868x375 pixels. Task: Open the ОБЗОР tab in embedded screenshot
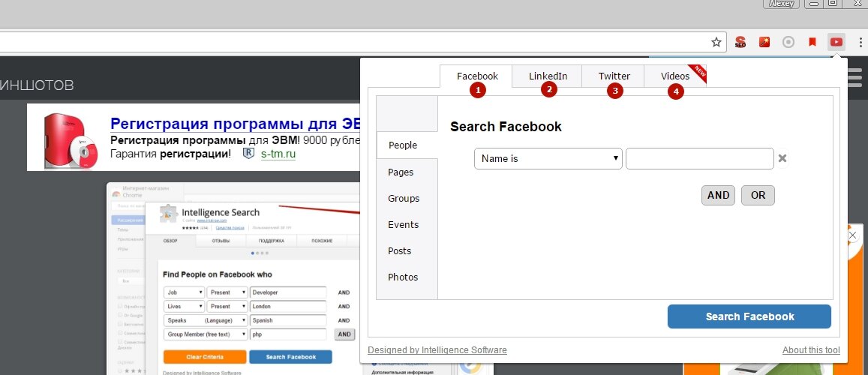pos(170,241)
